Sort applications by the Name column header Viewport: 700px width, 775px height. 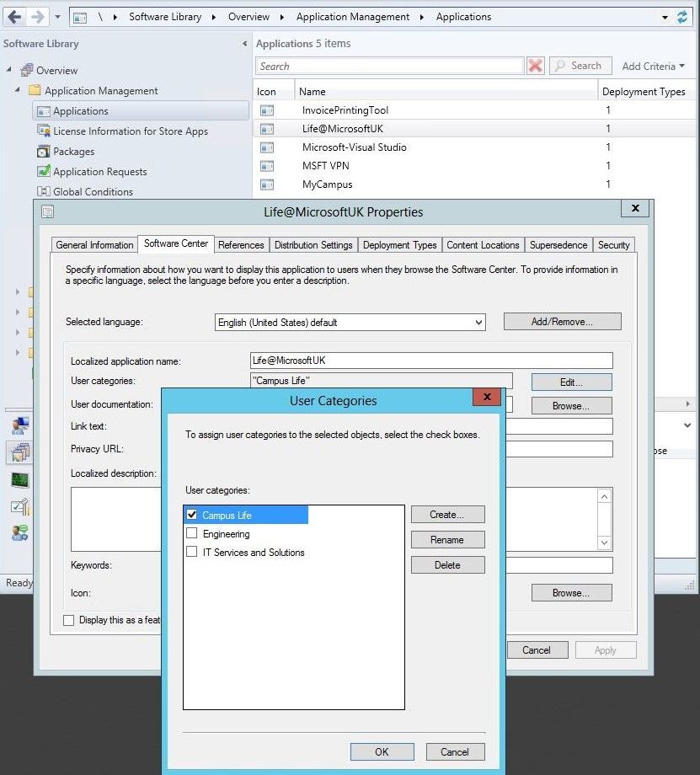(446, 92)
